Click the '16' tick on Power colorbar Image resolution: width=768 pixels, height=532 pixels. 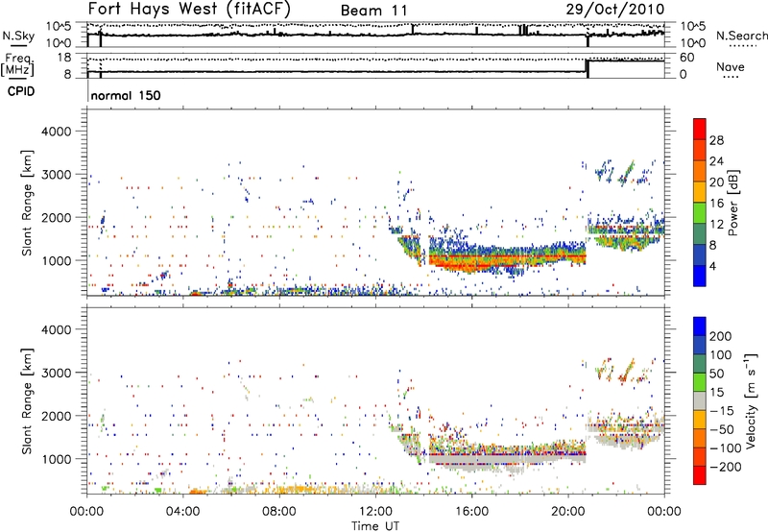coord(716,204)
